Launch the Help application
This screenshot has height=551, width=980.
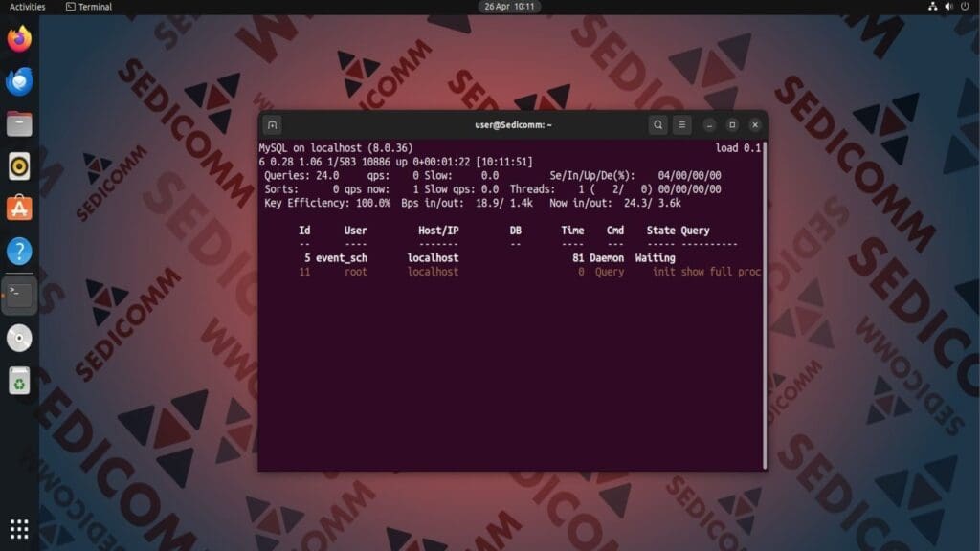pyautogui.click(x=19, y=251)
